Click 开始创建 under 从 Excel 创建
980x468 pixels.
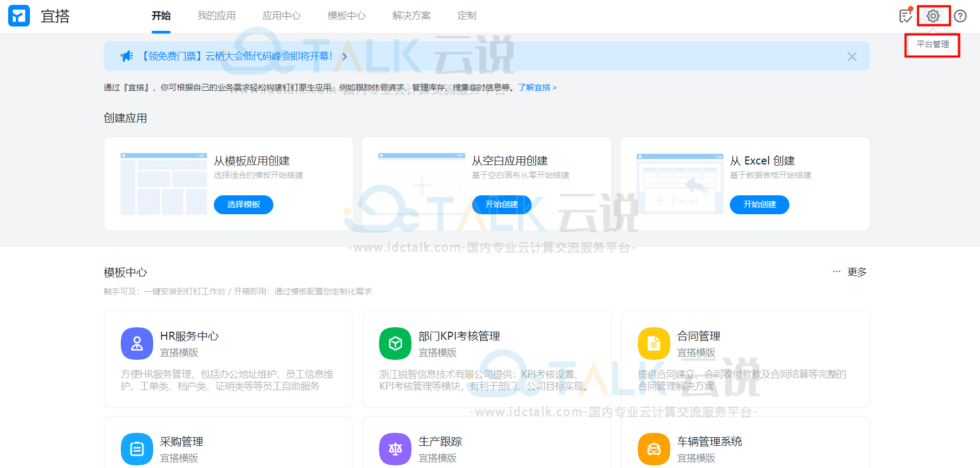coord(760,205)
